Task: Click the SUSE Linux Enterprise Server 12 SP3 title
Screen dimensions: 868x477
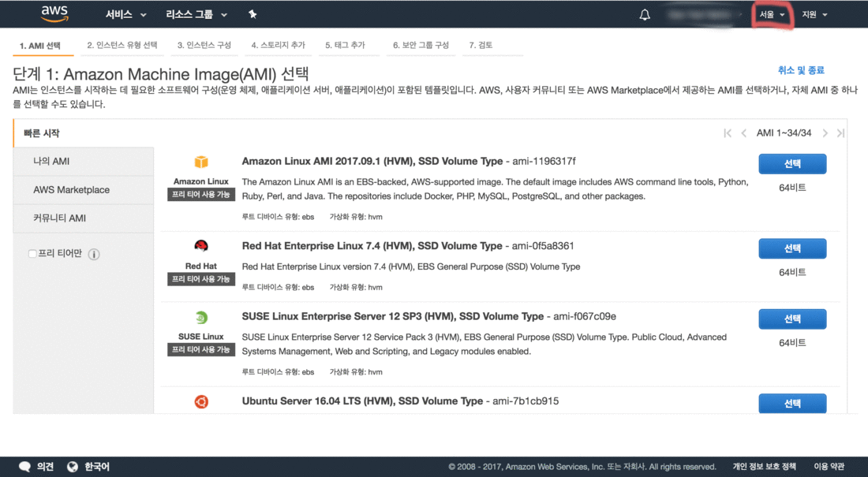Action: coord(392,316)
